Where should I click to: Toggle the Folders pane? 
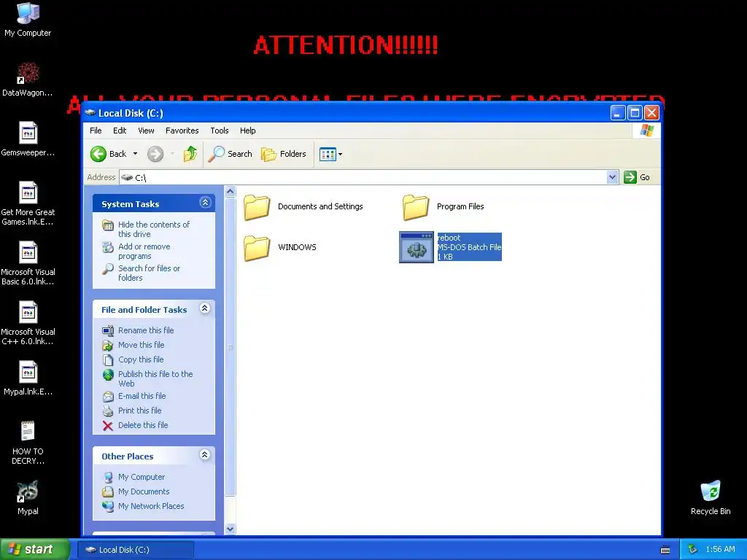pos(284,154)
